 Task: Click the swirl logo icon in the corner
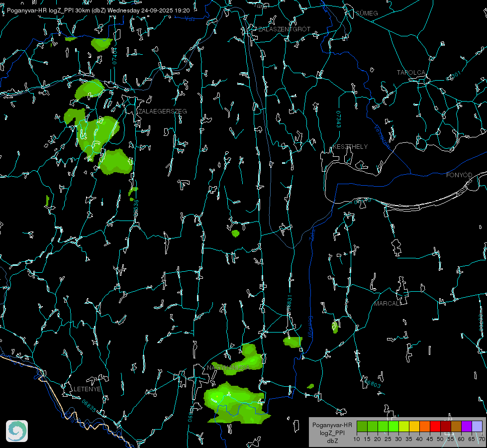point(17,431)
